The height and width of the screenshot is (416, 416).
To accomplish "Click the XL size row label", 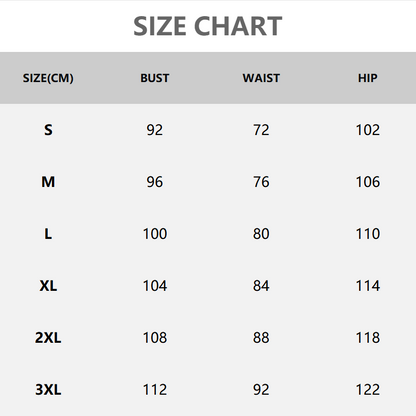I will (48, 286).
